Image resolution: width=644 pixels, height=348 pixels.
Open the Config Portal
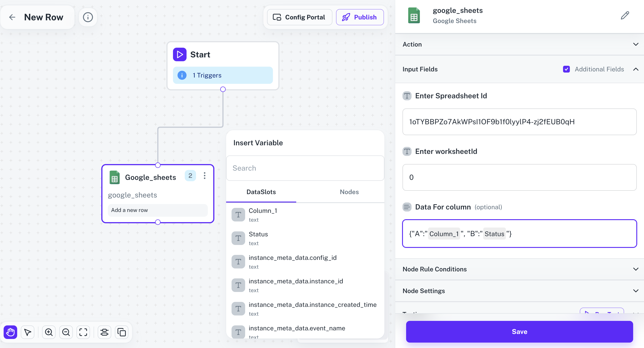pyautogui.click(x=299, y=17)
